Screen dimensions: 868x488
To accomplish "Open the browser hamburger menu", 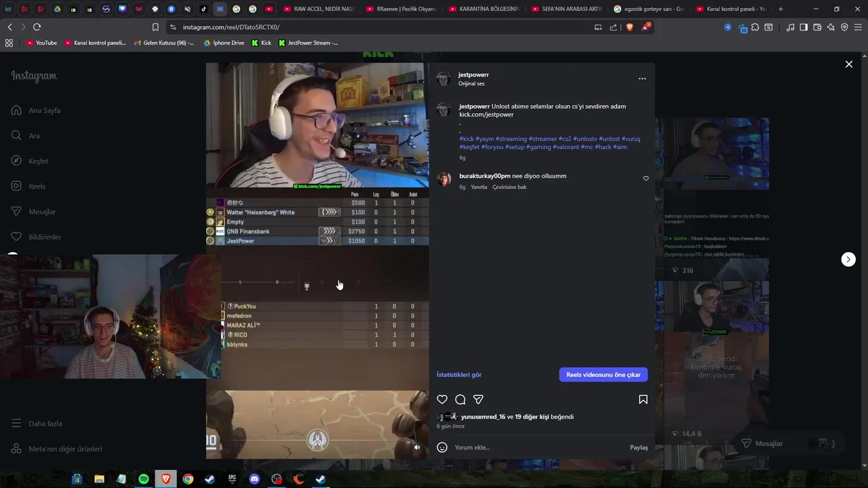I will tap(858, 27).
